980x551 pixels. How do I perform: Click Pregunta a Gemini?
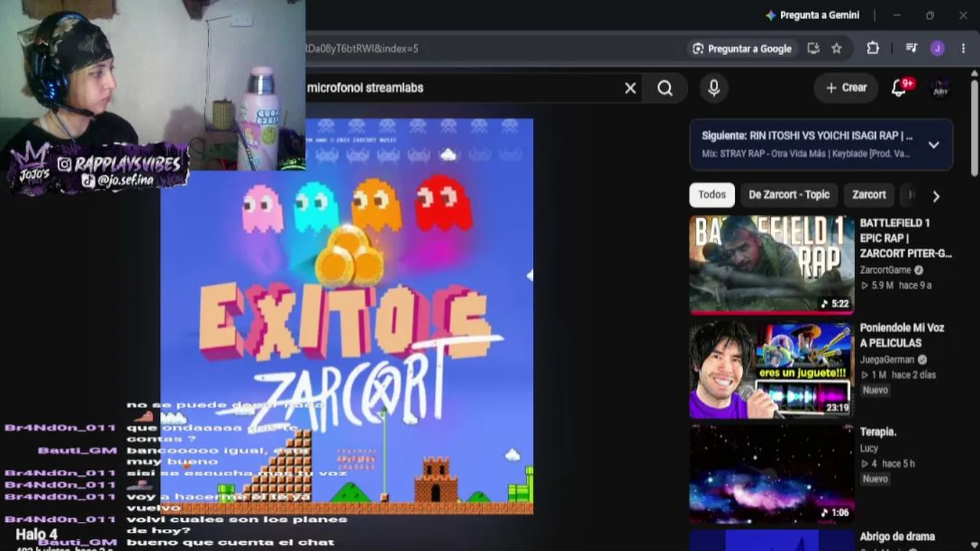pyautogui.click(x=812, y=15)
